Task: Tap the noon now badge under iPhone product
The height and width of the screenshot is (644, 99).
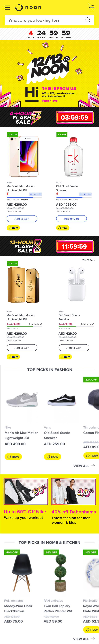Action: point(13,228)
